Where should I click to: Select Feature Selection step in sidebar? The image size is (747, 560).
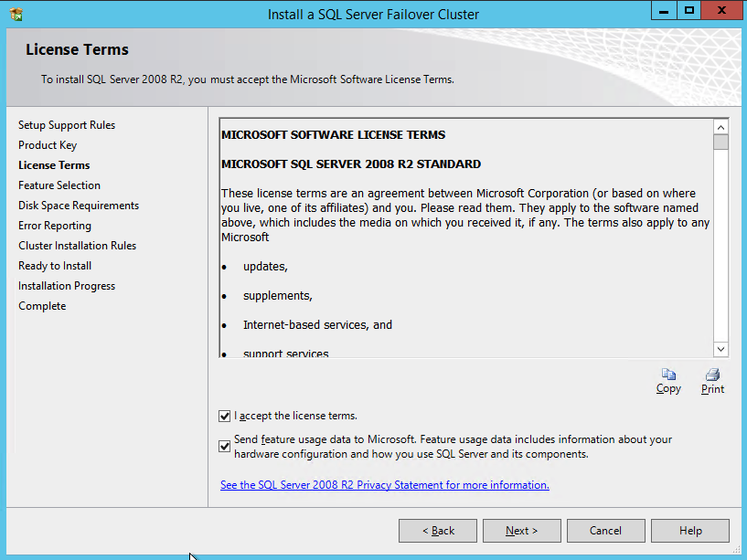point(59,185)
